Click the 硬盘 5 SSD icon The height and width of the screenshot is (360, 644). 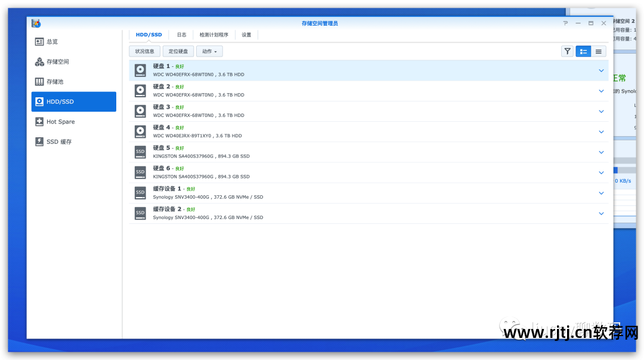pyautogui.click(x=140, y=152)
